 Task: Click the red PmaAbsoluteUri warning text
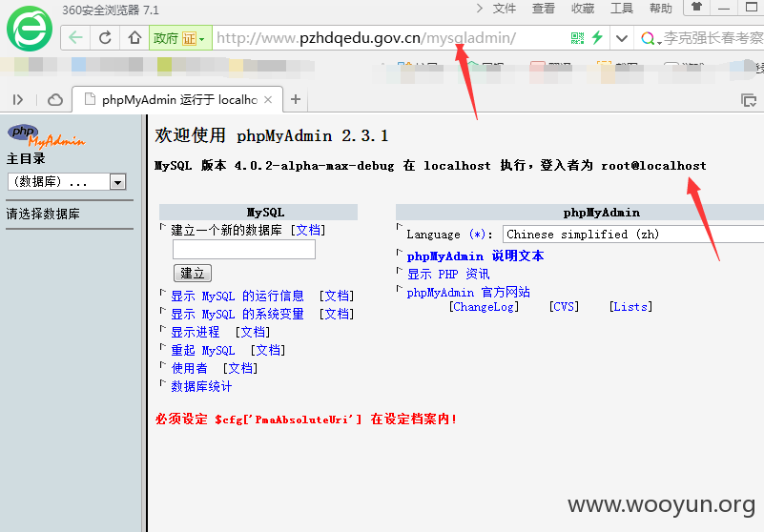click(x=306, y=419)
